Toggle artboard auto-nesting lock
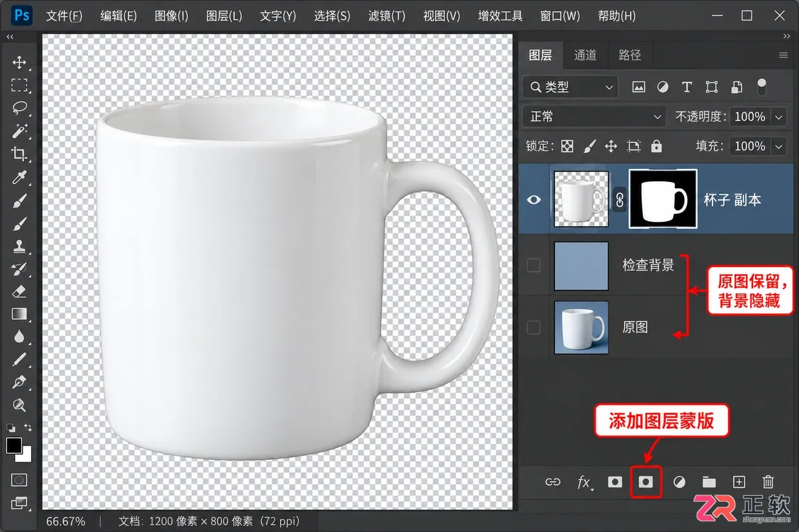This screenshot has height=532, width=799. click(634, 146)
